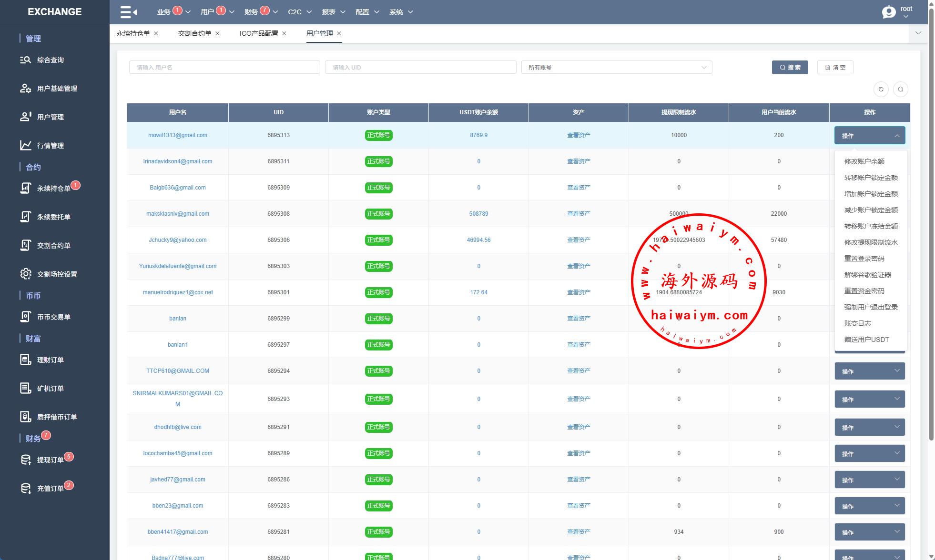Click the table refresh icon button
This screenshot has height=560, width=935.
(881, 89)
